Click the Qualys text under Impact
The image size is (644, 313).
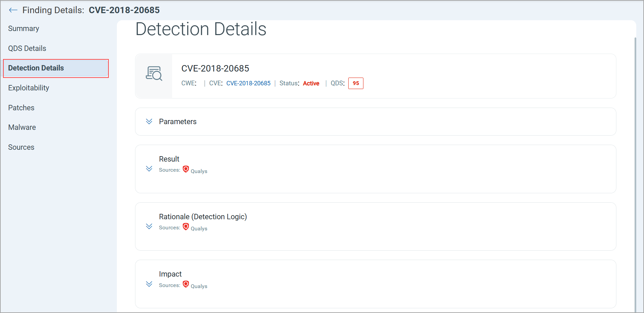(199, 286)
